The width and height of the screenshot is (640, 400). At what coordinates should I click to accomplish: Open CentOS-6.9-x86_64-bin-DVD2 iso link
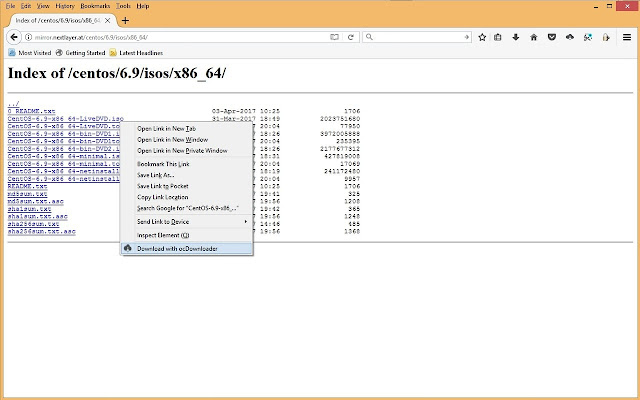point(64,149)
